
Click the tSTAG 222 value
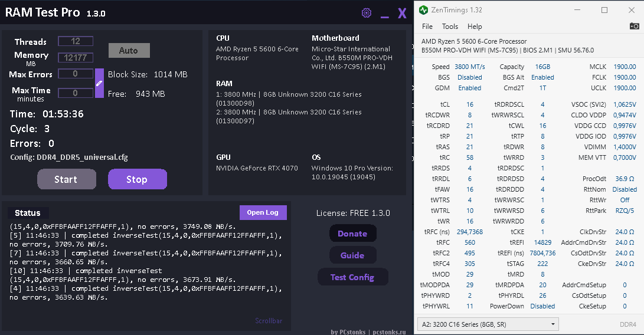(x=542, y=264)
